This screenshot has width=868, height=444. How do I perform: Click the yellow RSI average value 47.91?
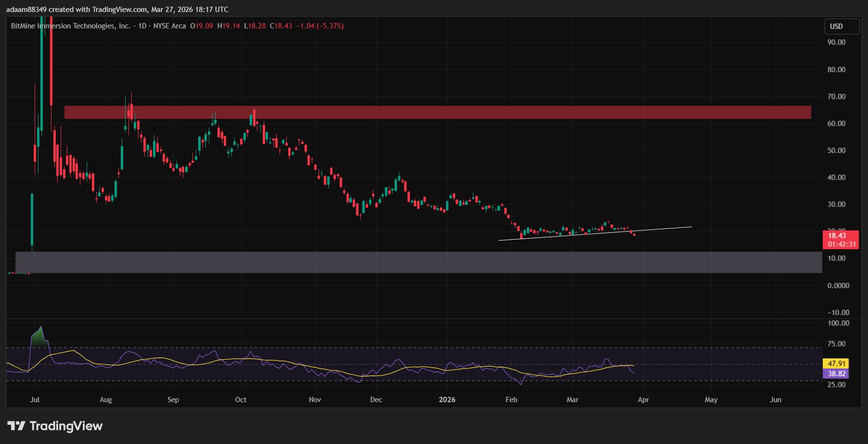tap(837, 364)
